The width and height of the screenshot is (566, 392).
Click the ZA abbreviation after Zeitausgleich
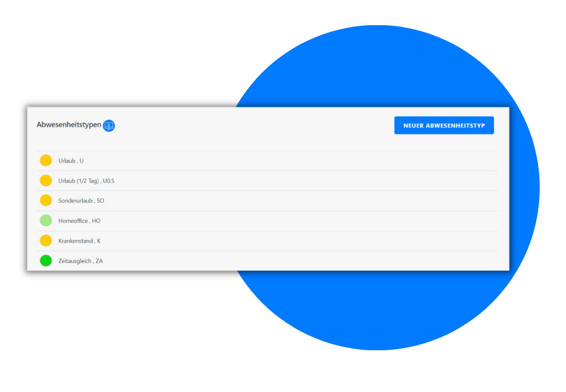99,261
